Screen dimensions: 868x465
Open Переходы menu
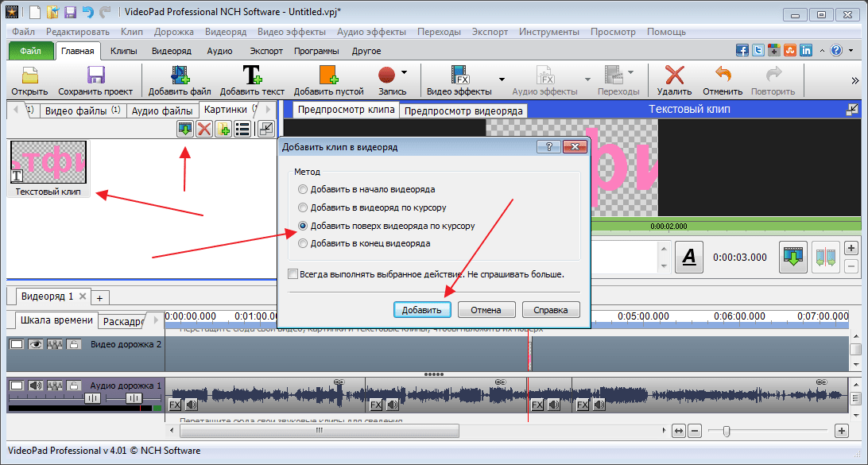439,32
